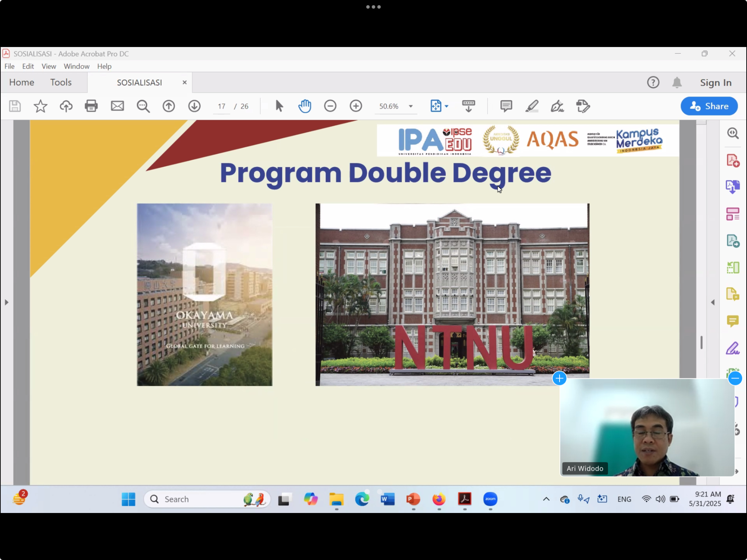Click the cloud upload icon

[66, 106]
